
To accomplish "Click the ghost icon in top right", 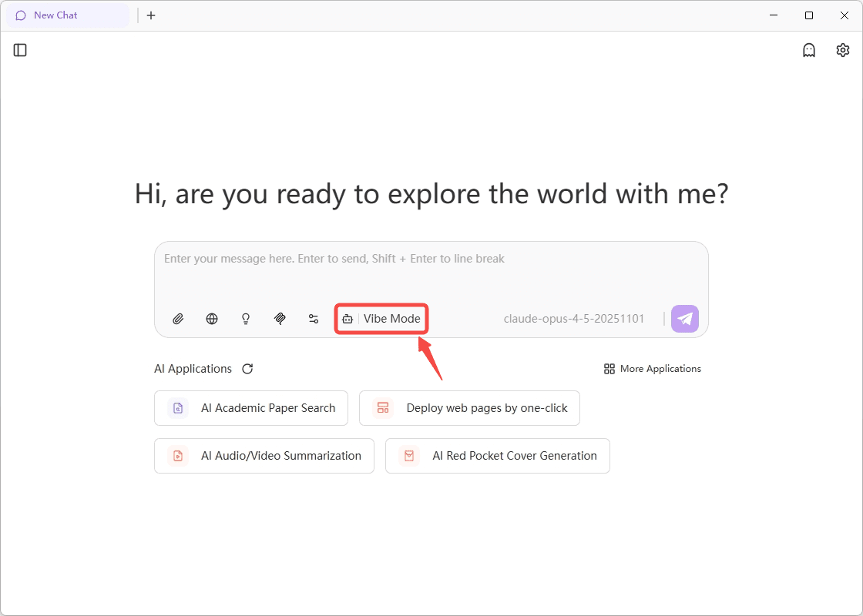I will pos(809,50).
